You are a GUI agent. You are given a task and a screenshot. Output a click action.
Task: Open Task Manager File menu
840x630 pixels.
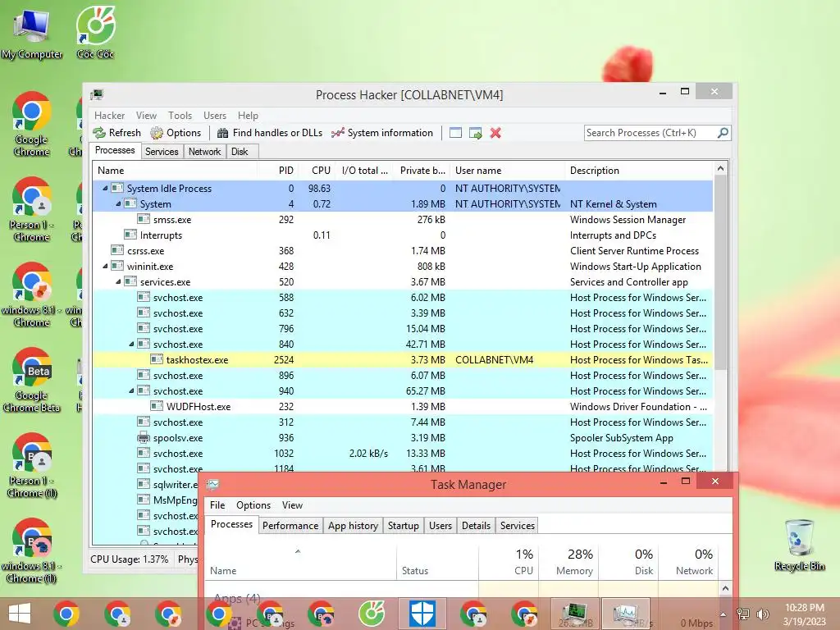tap(217, 505)
